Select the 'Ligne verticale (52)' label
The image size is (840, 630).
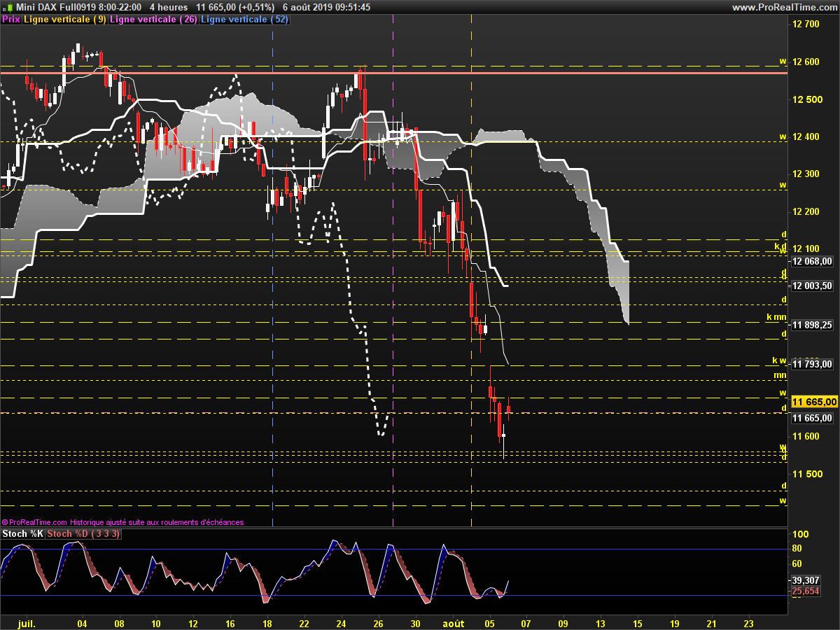click(x=244, y=20)
